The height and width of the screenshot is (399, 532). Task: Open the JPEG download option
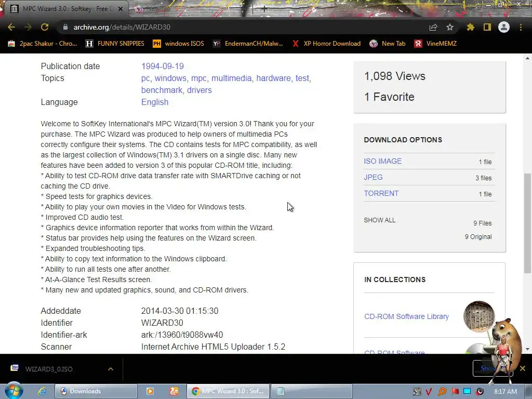[x=373, y=178]
